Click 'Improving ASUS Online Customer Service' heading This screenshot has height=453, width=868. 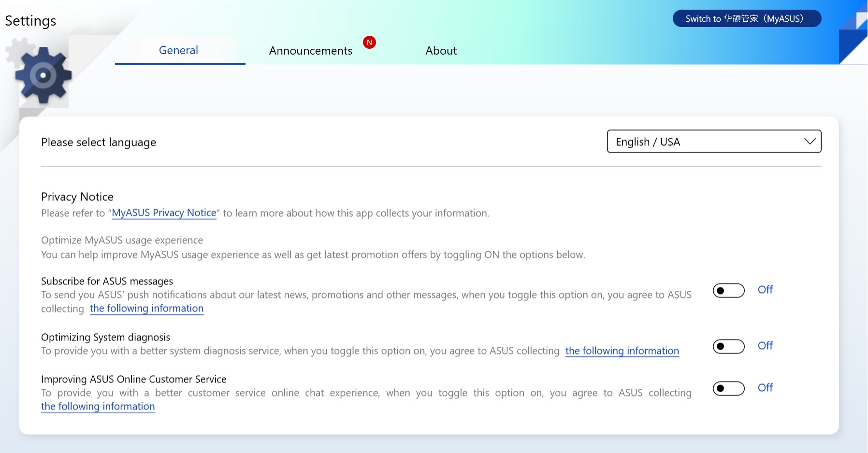[134, 379]
